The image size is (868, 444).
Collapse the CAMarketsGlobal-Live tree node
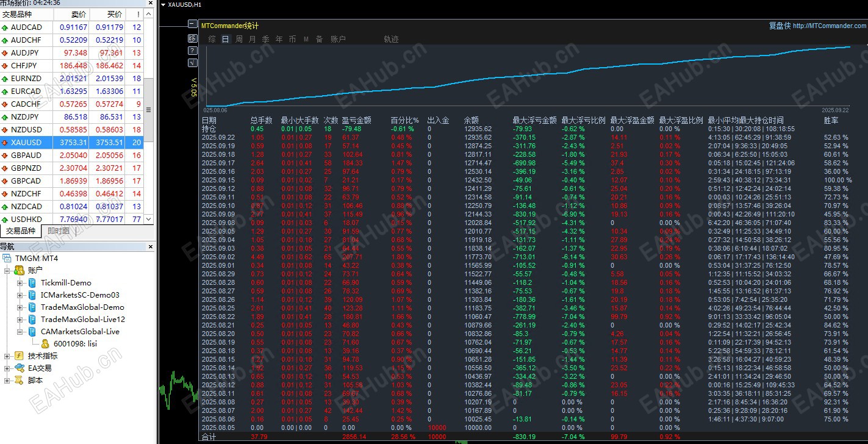(20, 331)
